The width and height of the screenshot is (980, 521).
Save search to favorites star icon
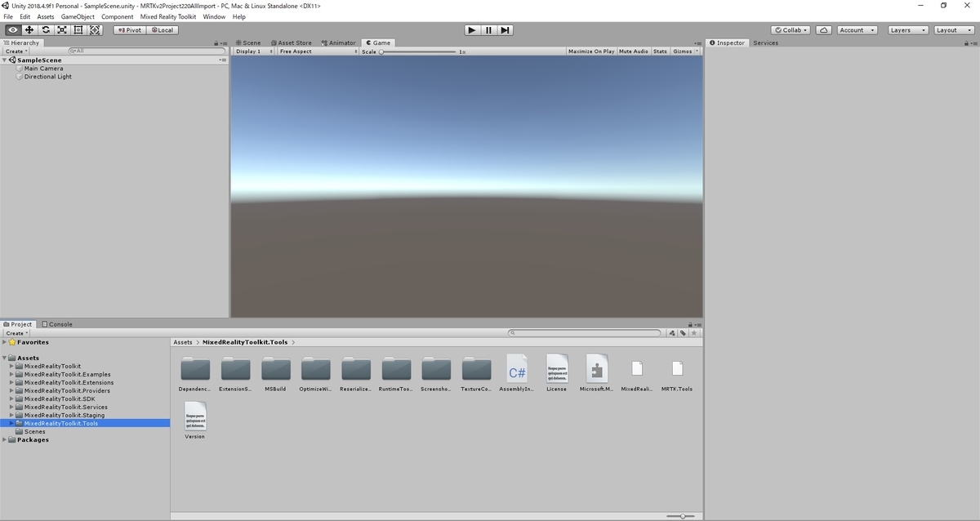click(694, 333)
